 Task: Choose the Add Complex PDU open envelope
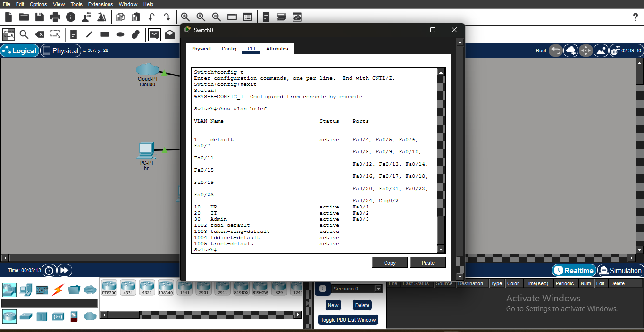170,34
